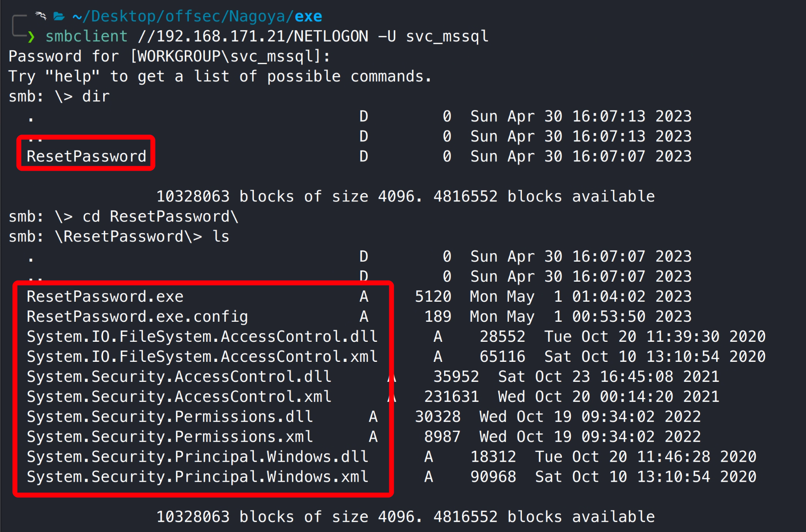Click the Kali dragon icon in the prompt
Viewport: 806px width, 532px height.
pos(41,16)
